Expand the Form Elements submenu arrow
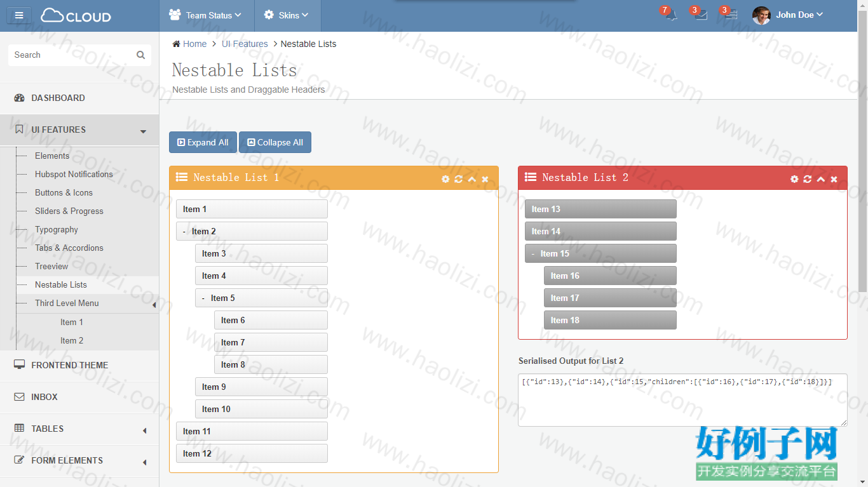Image resolution: width=868 pixels, height=487 pixels. [145, 462]
